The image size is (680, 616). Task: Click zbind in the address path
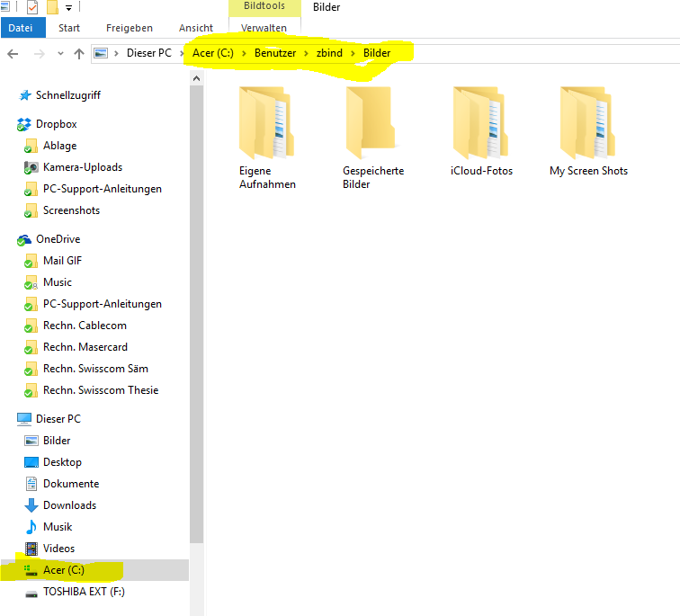point(329,53)
